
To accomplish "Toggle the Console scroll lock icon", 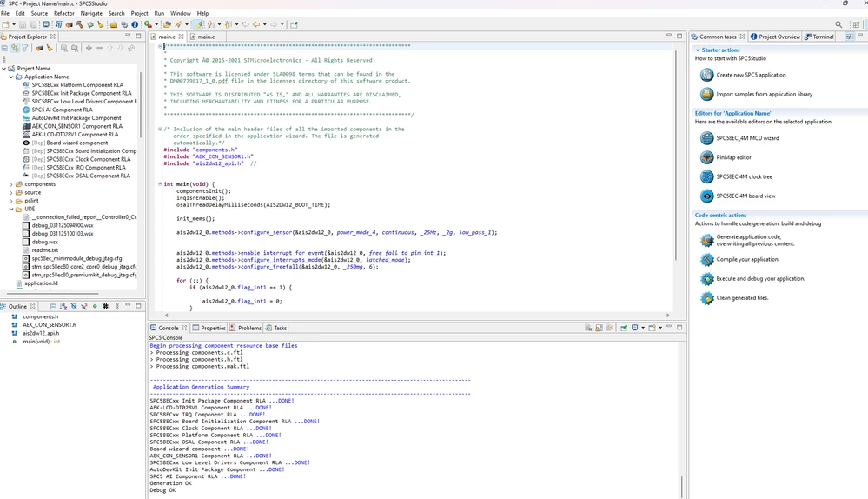I will click(x=599, y=328).
